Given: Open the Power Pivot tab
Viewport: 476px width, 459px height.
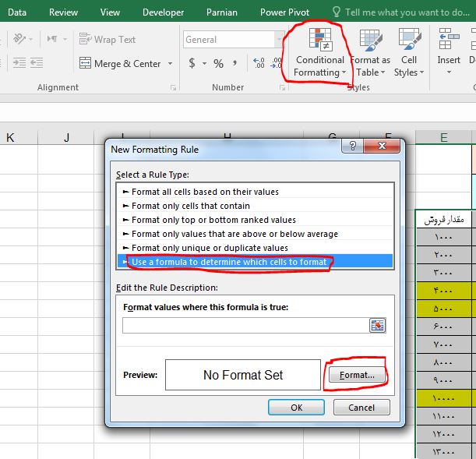Looking at the screenshot, I should click(284, 12).
